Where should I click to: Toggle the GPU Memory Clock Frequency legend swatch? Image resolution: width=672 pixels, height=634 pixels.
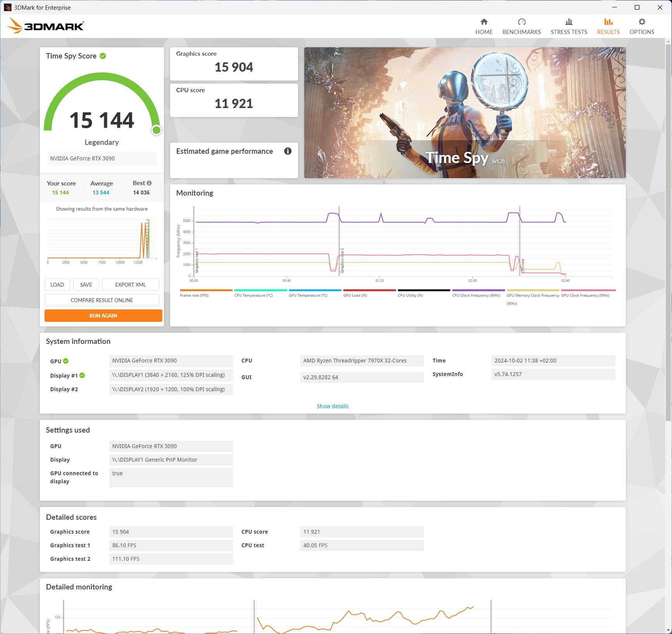coord(533,290)
